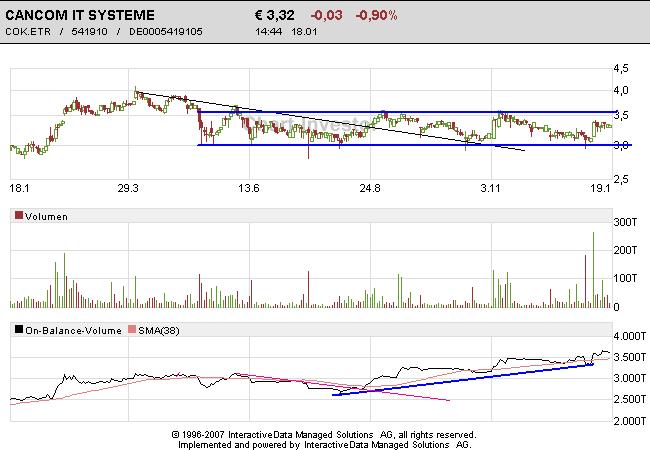Click the pink SMA(38) legend swatch
Screen dimensions: 650x450
132,329
